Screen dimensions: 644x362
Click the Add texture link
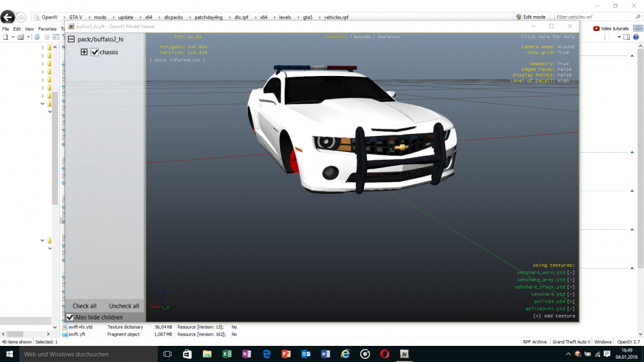(x=554, y=316)
